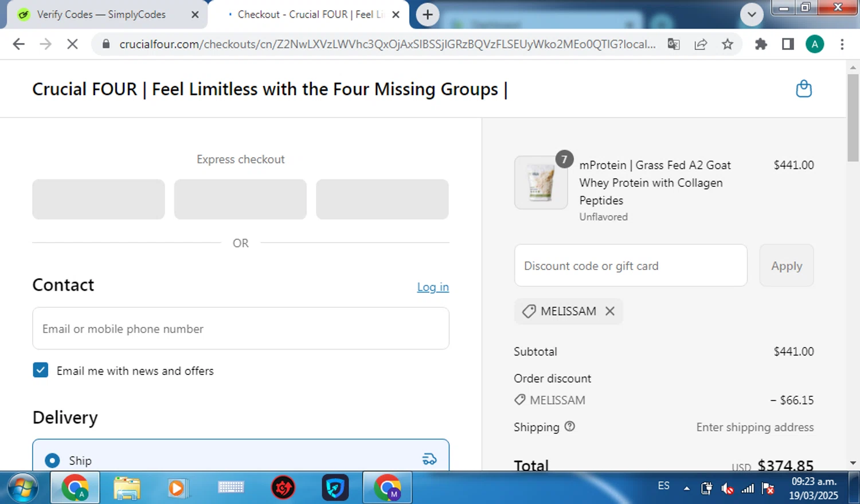860x504 pixels.
Task: Open the shopping bag cart icon
Action: [x=804, y=89]
